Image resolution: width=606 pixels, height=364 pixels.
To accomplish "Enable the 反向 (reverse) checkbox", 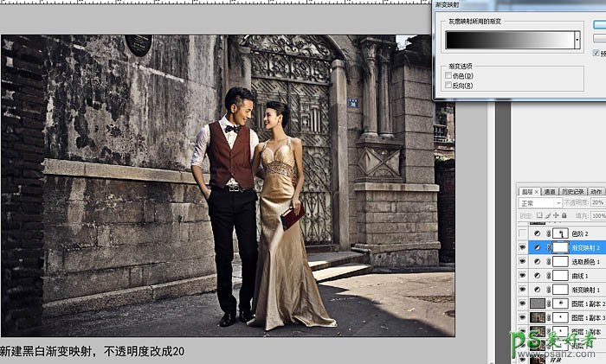I will [x=448, y=85].
